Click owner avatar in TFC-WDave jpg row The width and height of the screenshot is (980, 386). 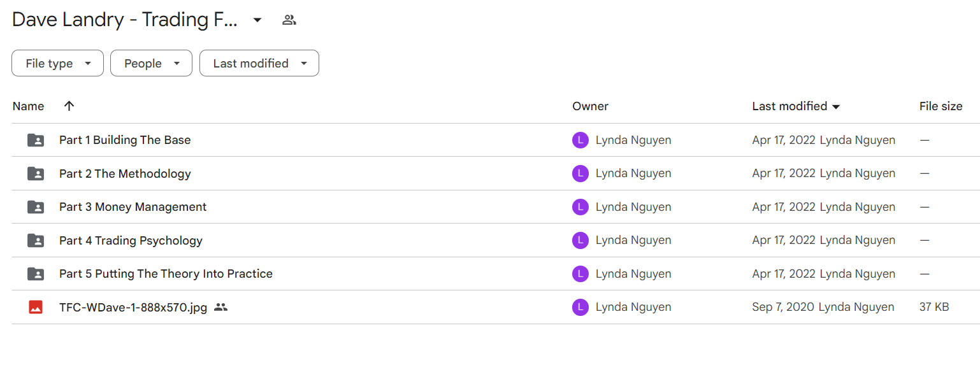point(580,307)
